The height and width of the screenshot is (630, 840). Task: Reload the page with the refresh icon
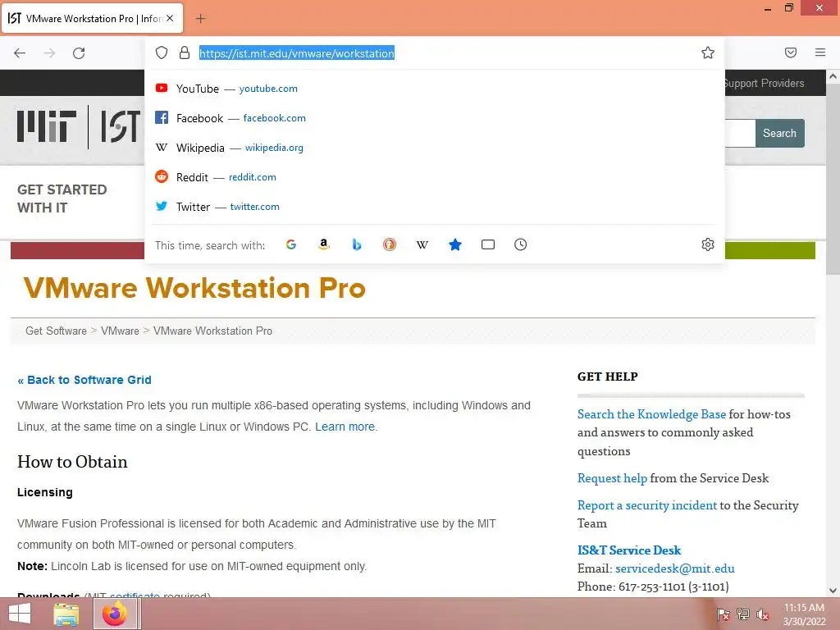click(79, 53)
